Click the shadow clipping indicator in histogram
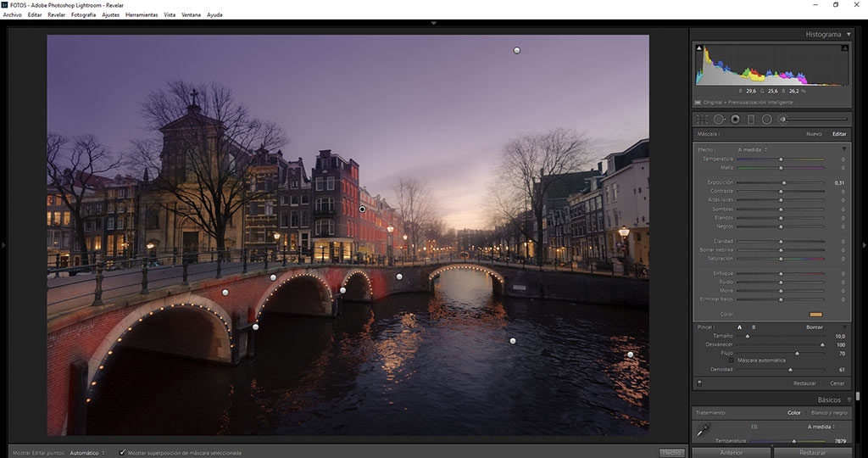 [x=699, y=49]
